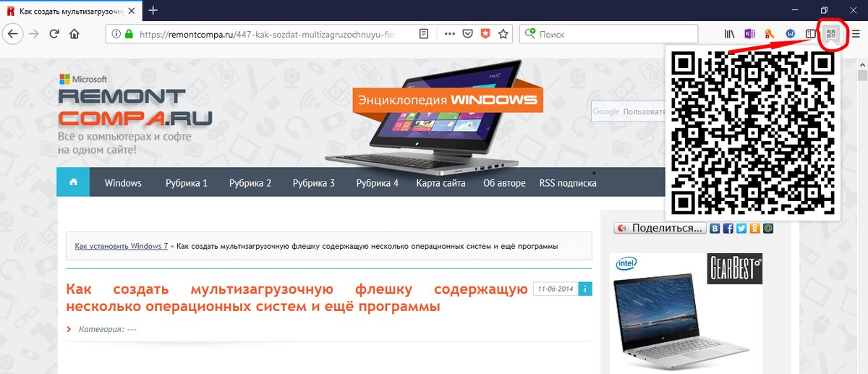868x374 pixels.
Task: Focus the Поиск search box
Action: tap(609, 34)
